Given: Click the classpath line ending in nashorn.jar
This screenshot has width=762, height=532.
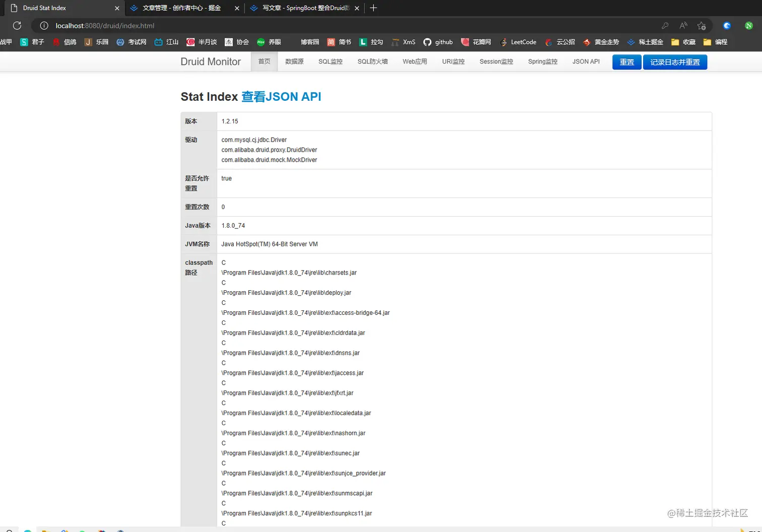Looking at the screenshot, I should click(293, 433).
